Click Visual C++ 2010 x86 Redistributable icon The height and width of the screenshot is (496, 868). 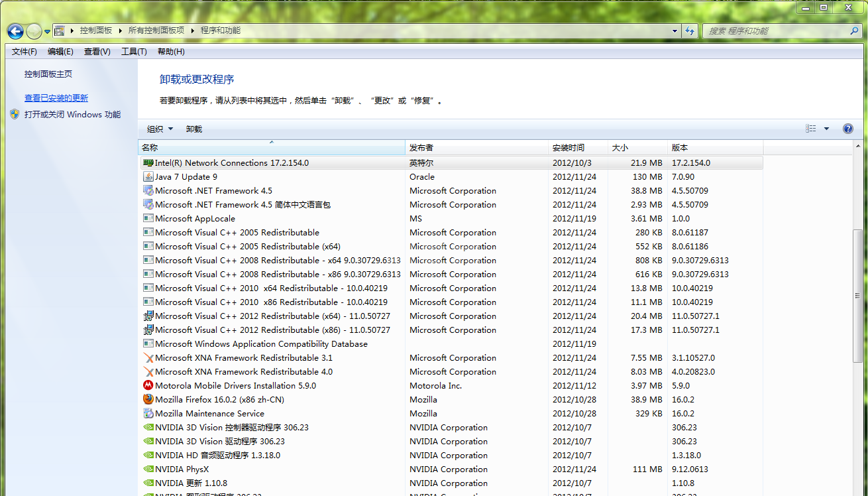(x=148, y=302)
